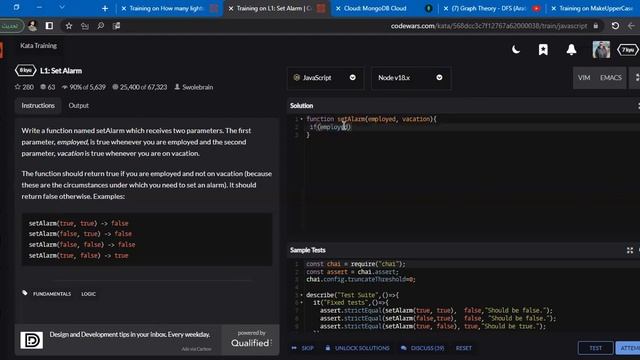
Task: Open the collections icon in browser toolbar
Action: tap(85, 26)
